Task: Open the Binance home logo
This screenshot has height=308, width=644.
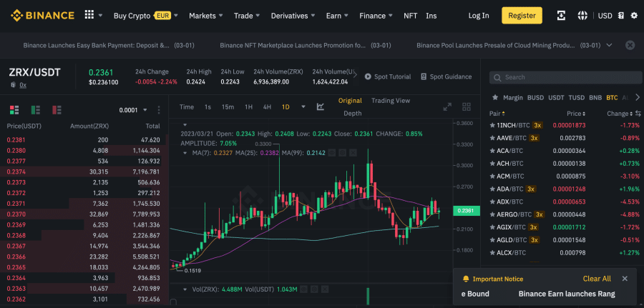Action: [x=42, y=16]
